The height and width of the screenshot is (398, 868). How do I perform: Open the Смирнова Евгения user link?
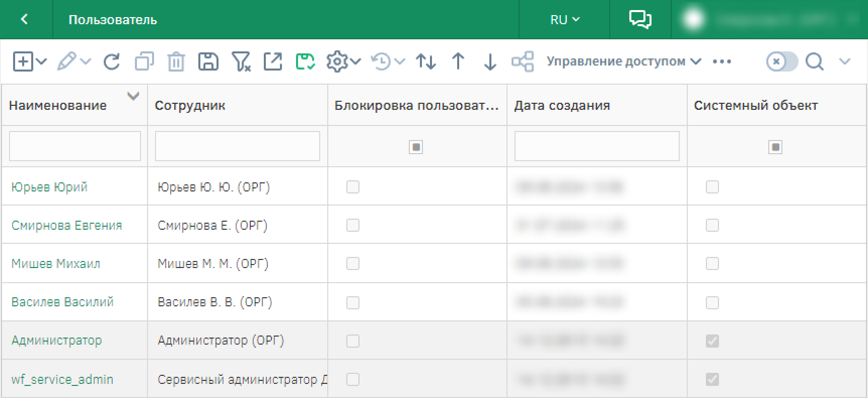(66, 225)
